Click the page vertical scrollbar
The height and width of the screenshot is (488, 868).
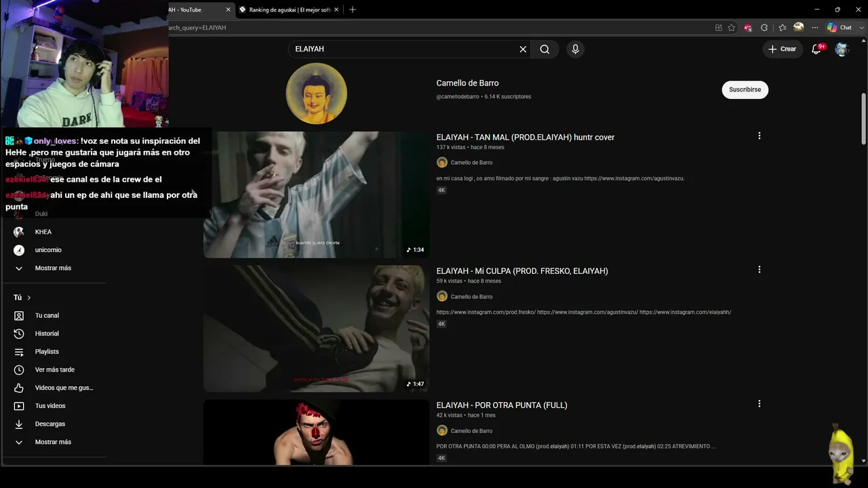(863, 119)
